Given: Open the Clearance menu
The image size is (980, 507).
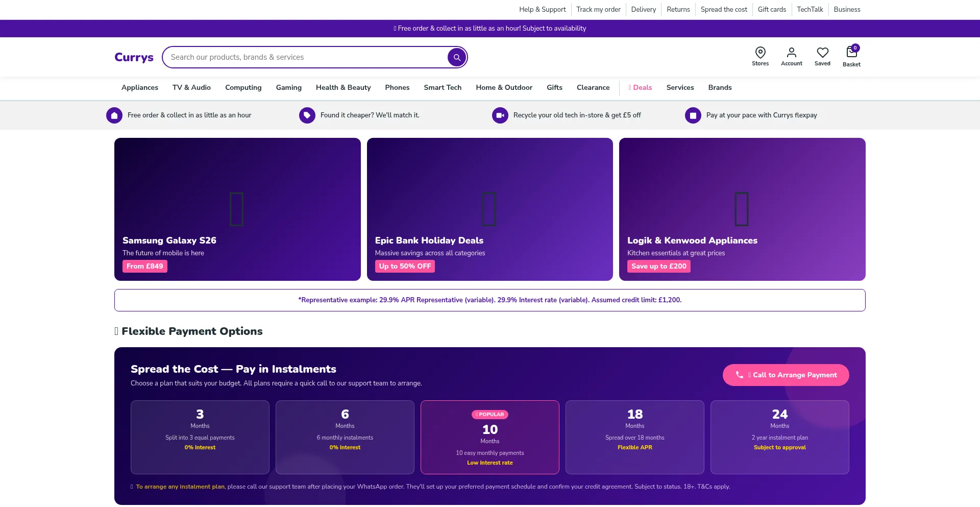Looking at the screenshot, I should coord(593,88).
